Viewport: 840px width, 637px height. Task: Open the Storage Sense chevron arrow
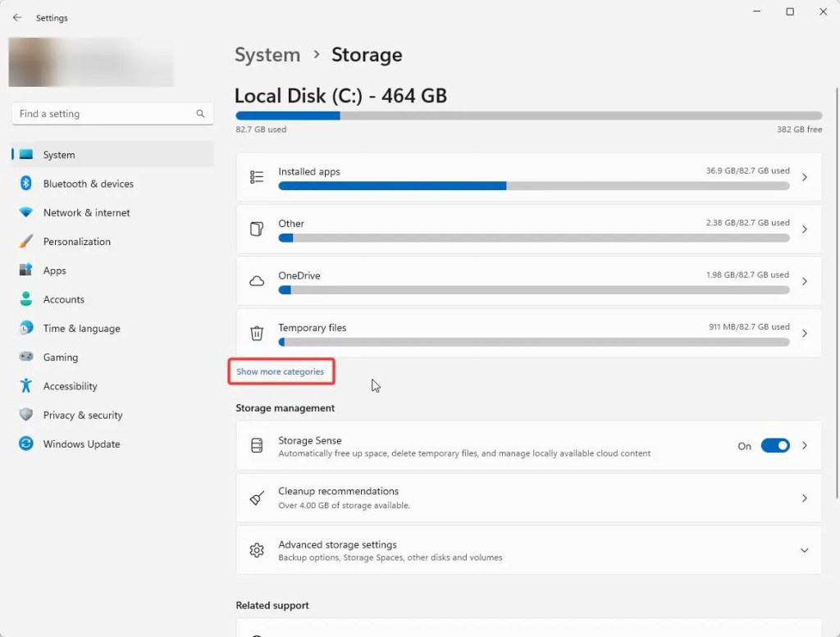click(804, 445)
